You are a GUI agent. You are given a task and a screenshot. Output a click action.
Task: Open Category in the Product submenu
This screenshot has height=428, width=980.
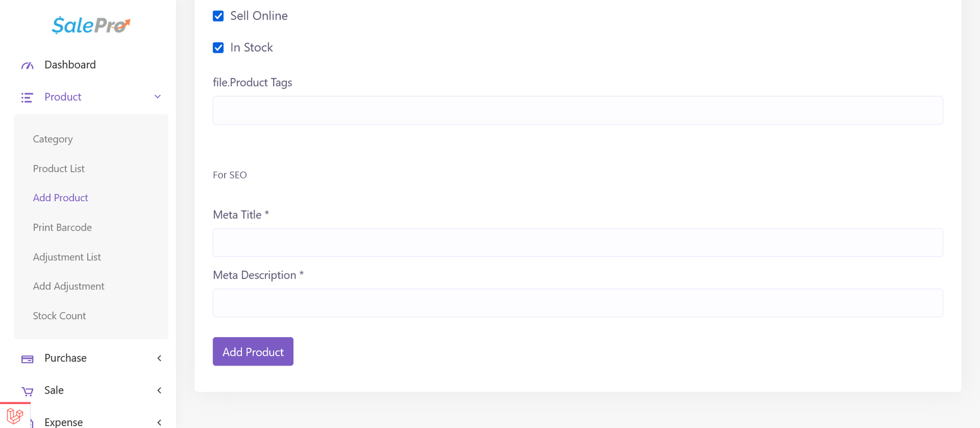53,139
